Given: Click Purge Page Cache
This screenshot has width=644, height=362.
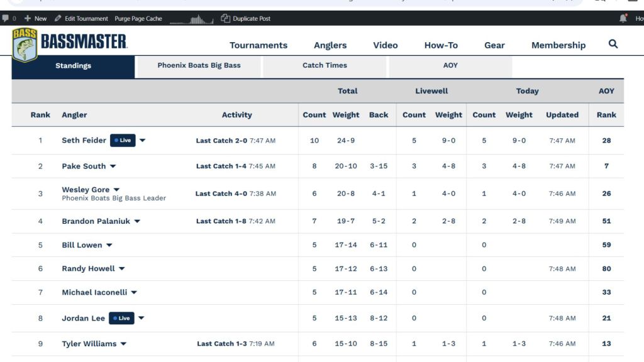Looking at the screenshot, I should tap(138, 18).
